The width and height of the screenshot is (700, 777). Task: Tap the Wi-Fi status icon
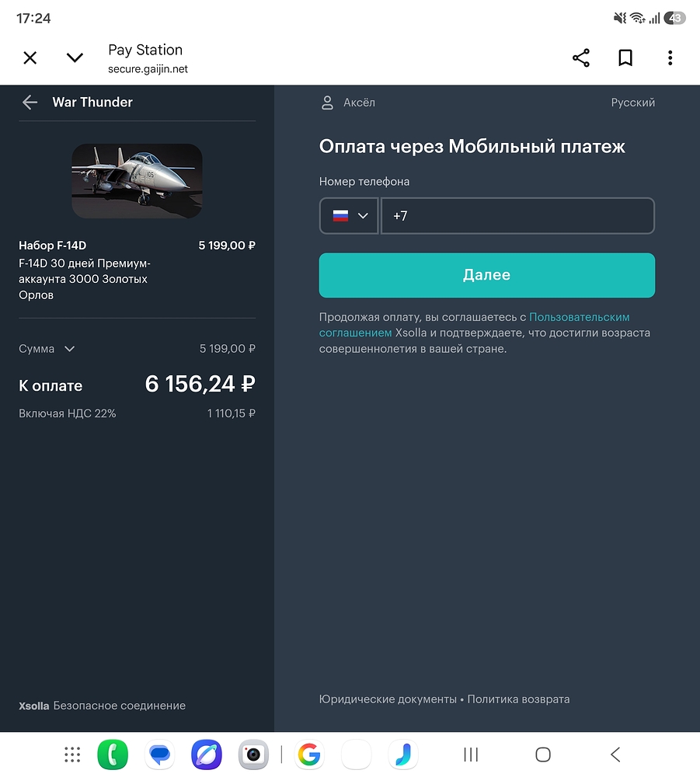tap(638, 19)
